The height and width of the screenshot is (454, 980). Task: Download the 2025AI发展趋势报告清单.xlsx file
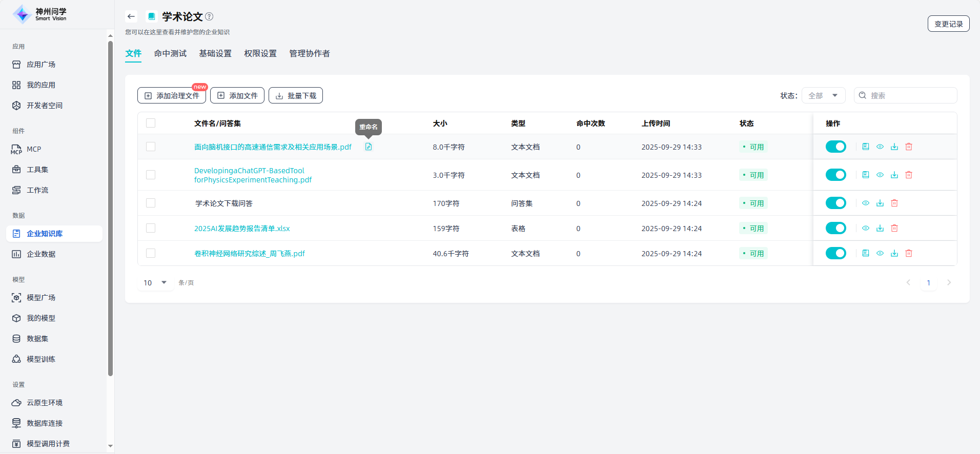(x=880, y=229)
